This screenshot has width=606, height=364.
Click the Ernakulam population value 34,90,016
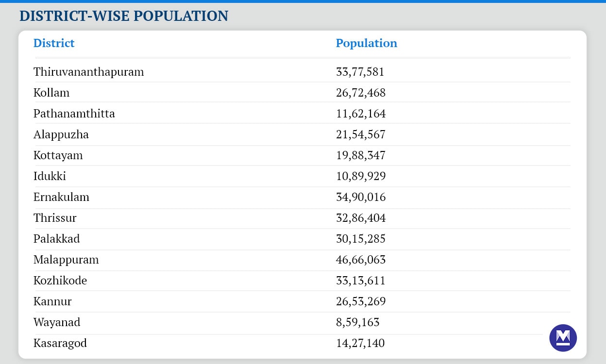360,197
